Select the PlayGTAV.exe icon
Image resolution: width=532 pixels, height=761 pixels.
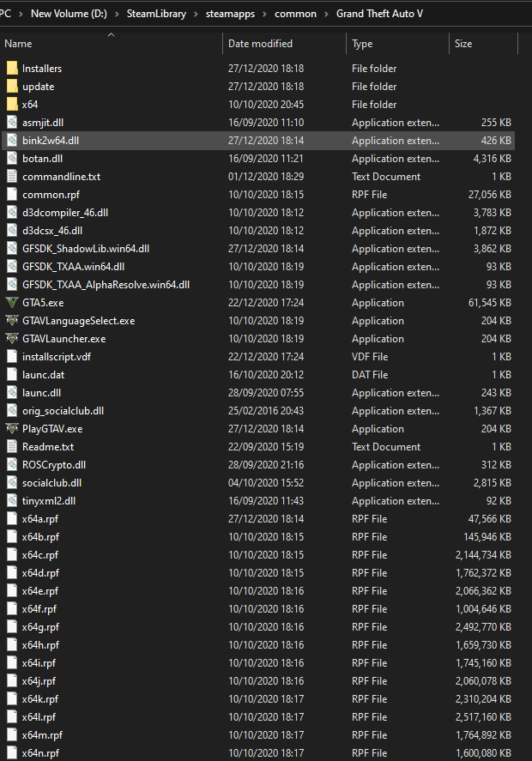12,429
